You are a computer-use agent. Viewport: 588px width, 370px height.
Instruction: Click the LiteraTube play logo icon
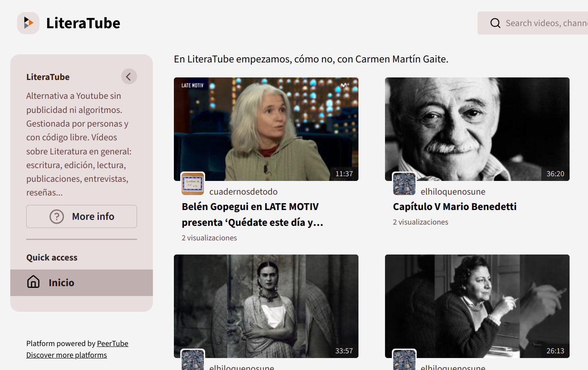point(28,23)
